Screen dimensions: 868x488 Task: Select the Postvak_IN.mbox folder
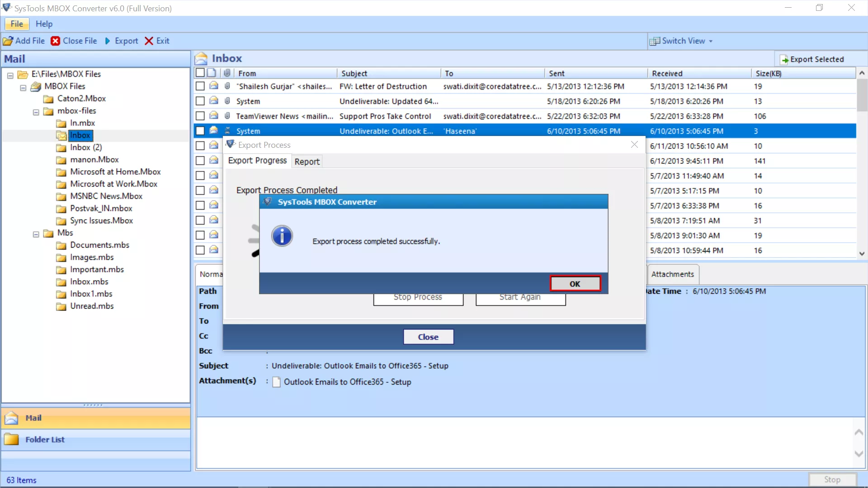(x=101, y=209)
